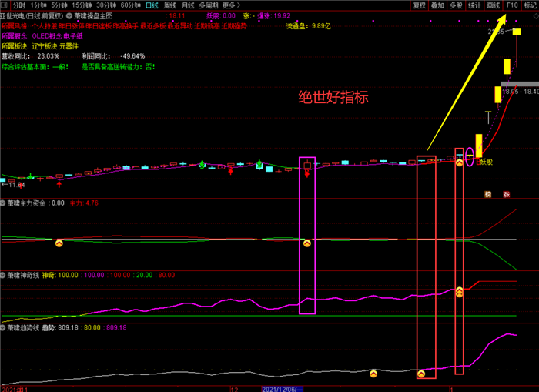Click the 爆涨: 19.92 readout

(273, 16)
